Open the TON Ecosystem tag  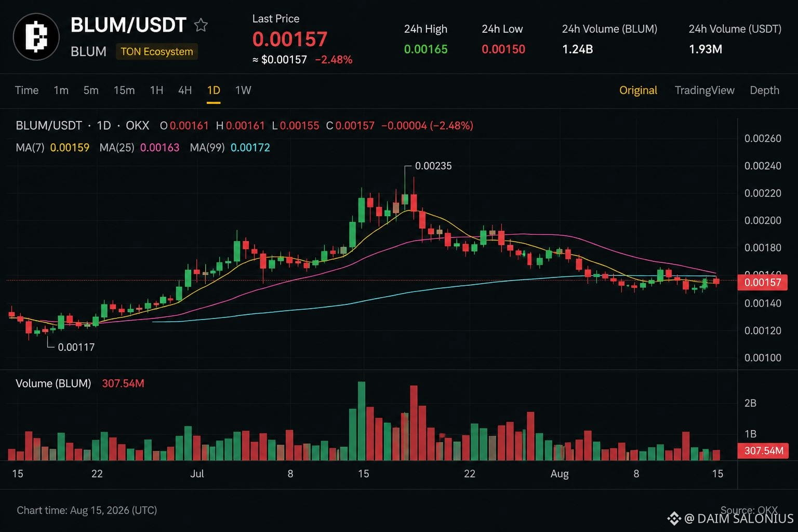point(157,51)
